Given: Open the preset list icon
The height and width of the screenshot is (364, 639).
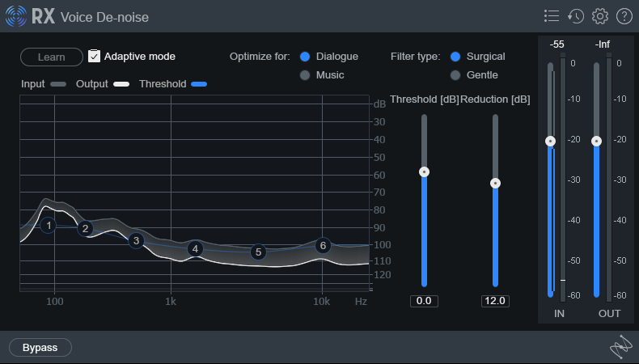Looking at the screenshot, I should pos(552,16).
